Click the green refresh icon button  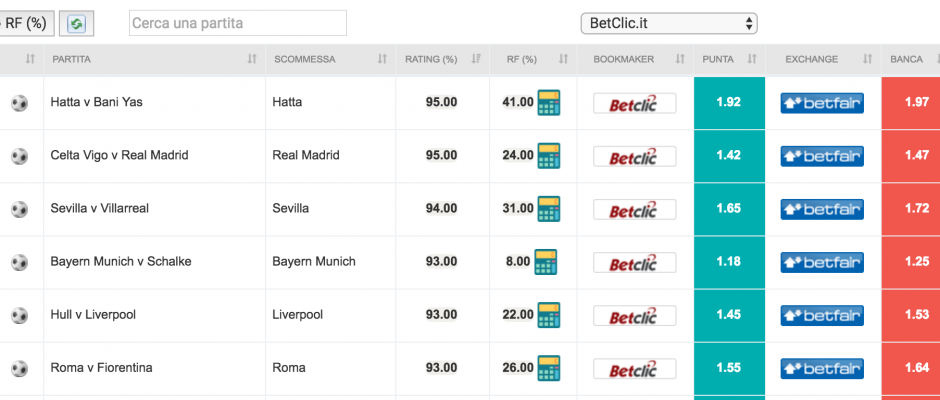[x=77, y=24]
